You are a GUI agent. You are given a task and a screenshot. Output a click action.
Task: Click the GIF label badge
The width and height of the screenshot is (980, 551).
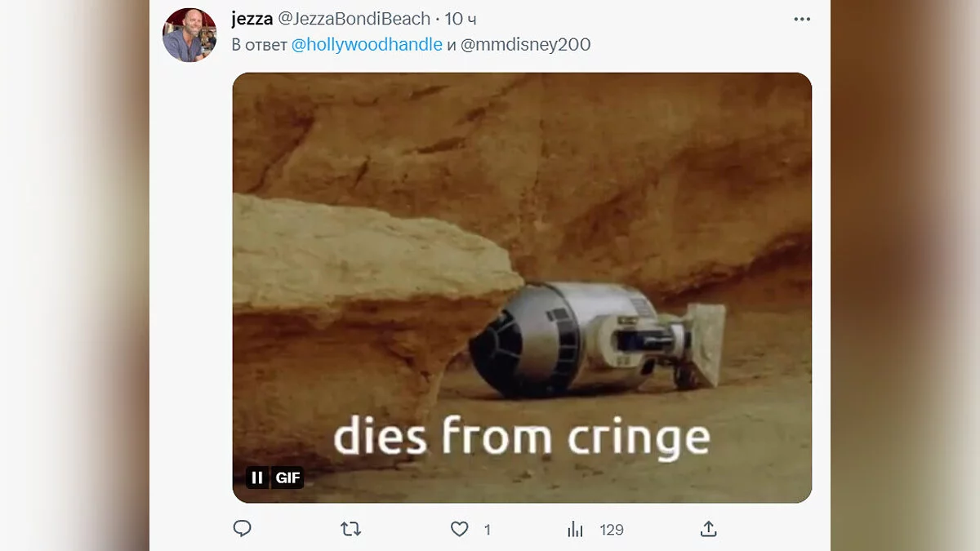[287, 478]
